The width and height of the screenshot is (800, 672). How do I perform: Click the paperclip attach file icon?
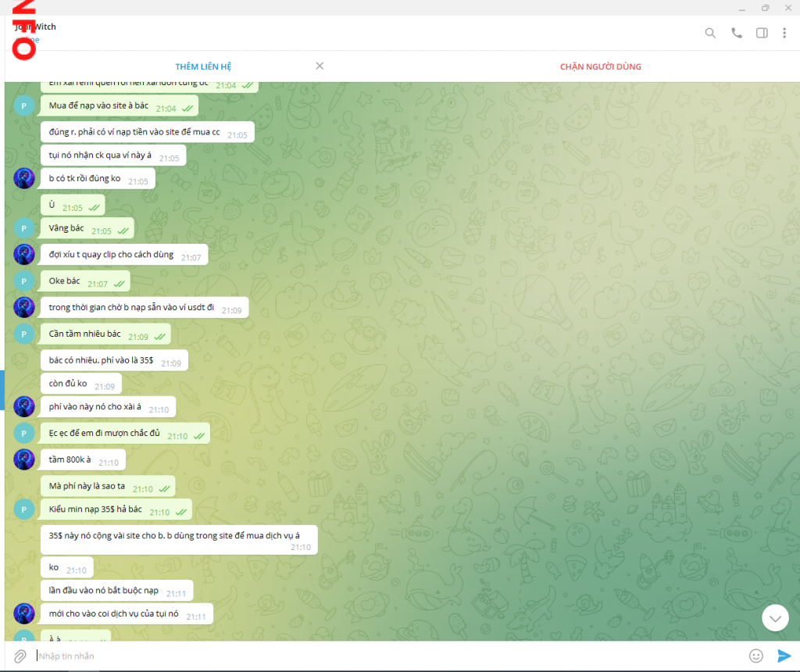click(x=20, y=656)
